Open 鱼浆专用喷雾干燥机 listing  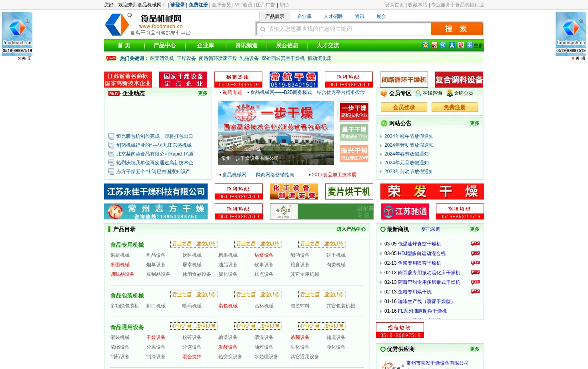tap(420, 263)
